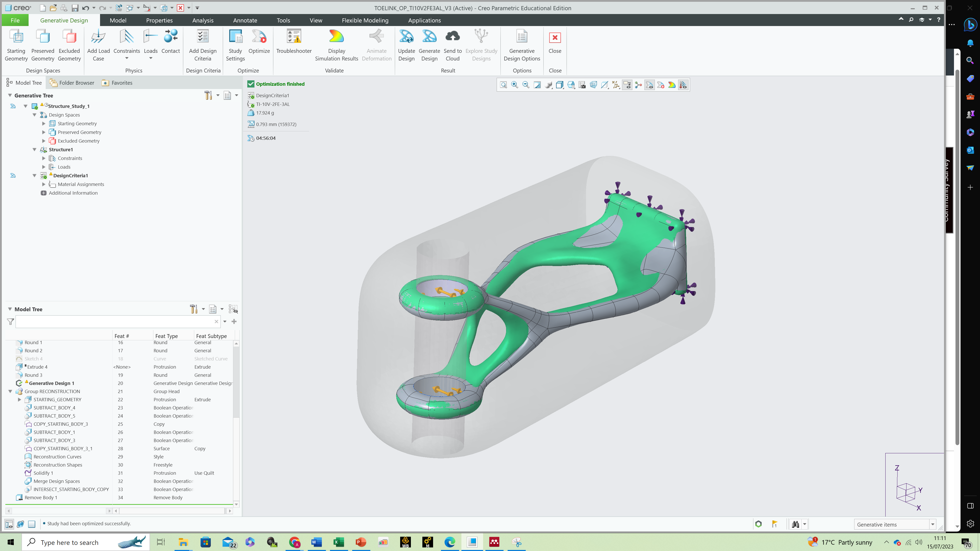The image size is (980, 551).
Task: Collapse the Group RECONSTRUCTION node
Action: click(10, 391)
